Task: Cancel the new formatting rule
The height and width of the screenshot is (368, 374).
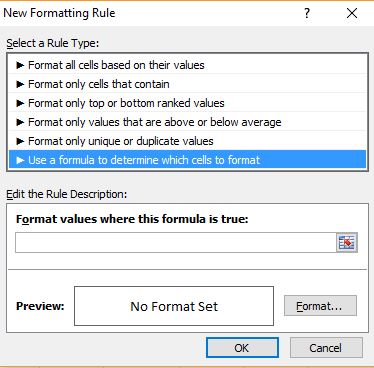Action: 326,348
